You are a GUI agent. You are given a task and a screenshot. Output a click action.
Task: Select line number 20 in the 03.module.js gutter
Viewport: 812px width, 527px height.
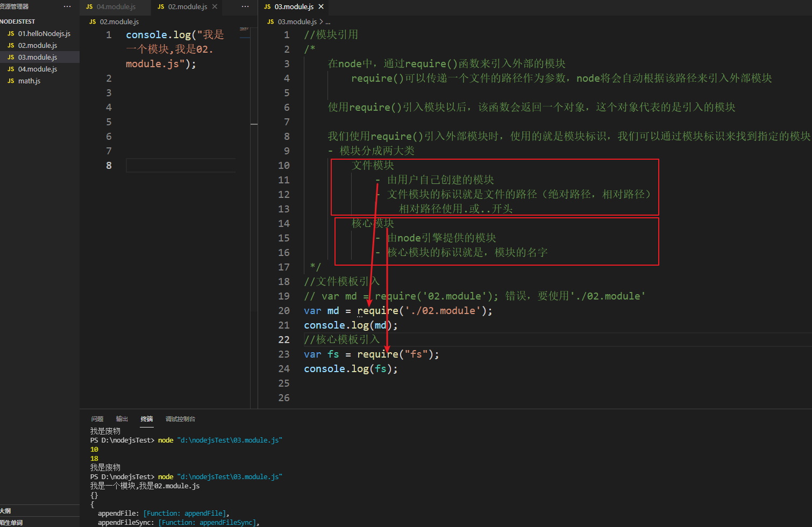click(x=284, y=311)
